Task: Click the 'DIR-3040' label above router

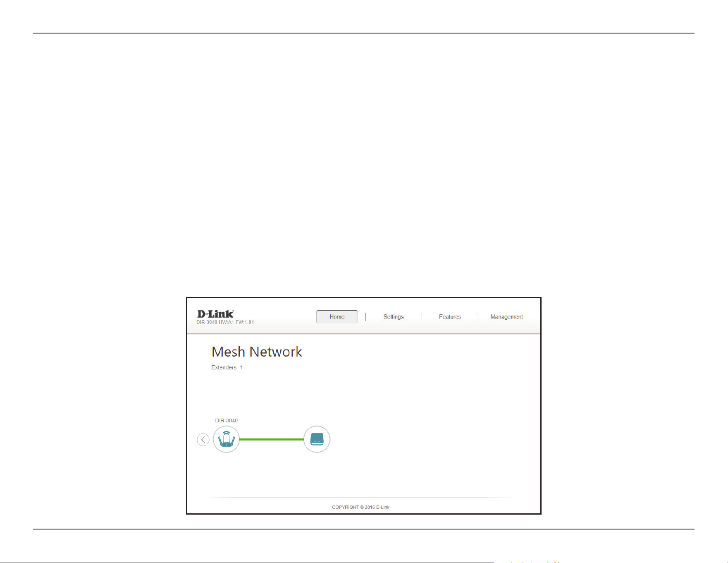Action: [x=227, y=421]
